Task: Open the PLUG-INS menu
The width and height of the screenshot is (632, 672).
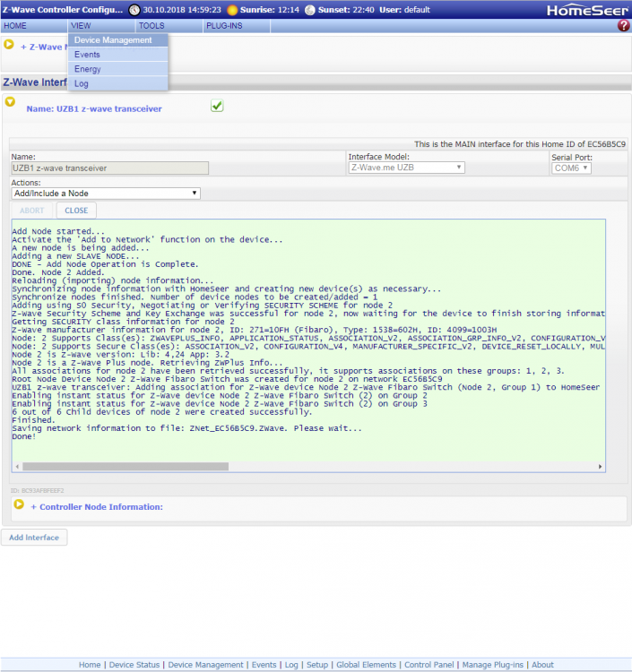Action: (224, 26)
